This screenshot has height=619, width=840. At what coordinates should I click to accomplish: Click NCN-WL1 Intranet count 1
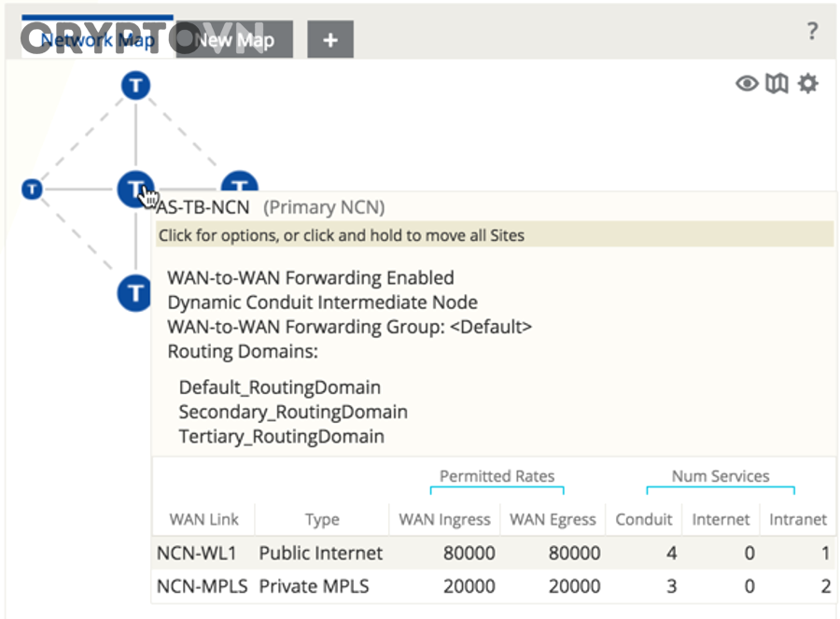click(x=826, y=553)
